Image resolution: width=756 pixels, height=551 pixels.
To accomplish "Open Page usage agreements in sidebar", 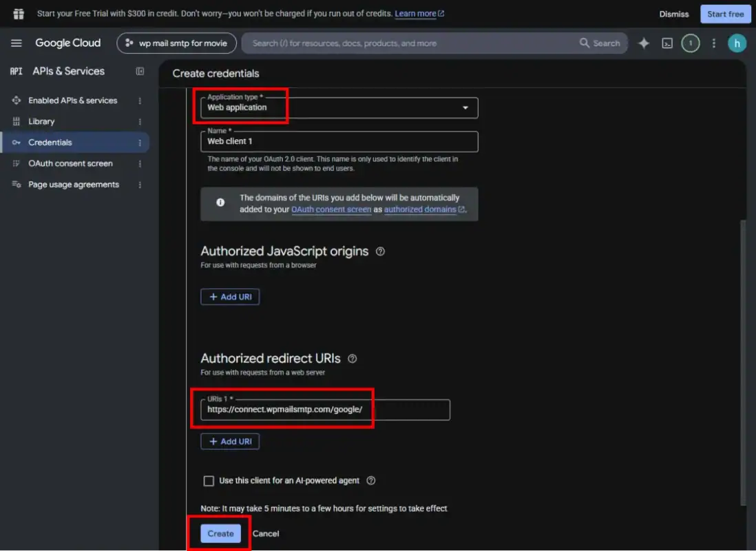I will coord(73,185).
